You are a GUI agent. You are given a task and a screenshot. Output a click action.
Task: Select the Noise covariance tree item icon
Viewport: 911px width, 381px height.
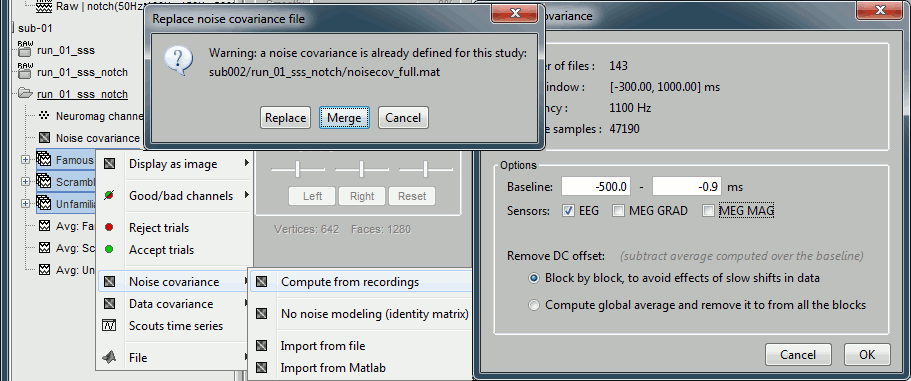click(44, 138)
